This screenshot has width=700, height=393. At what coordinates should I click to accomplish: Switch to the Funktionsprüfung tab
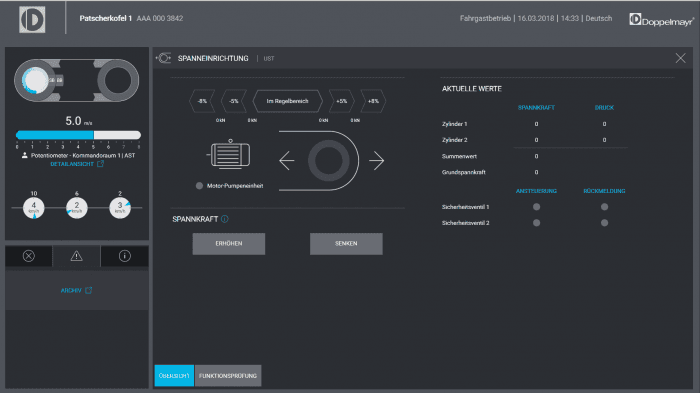[228, 376]
